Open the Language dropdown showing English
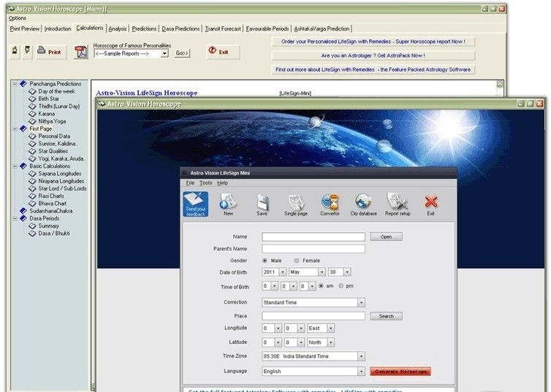Image resolution: width=551 pixels, height=392 pixels. tap(361, 372)
